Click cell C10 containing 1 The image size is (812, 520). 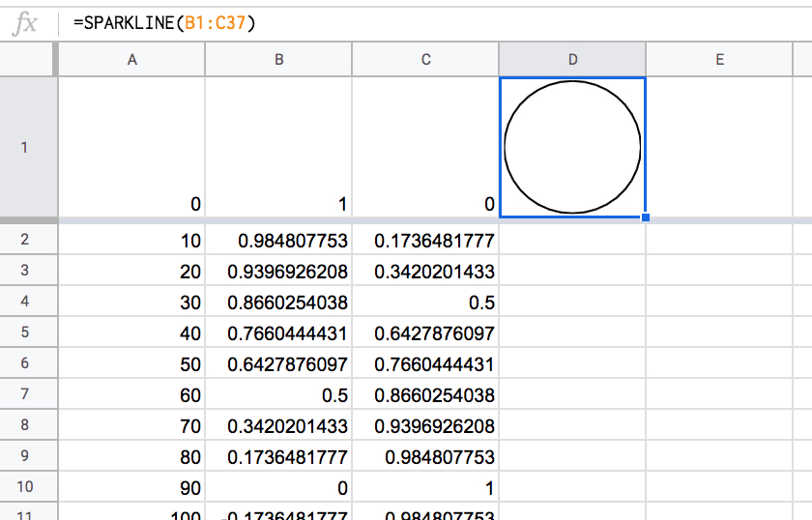(x=425, y=486)
